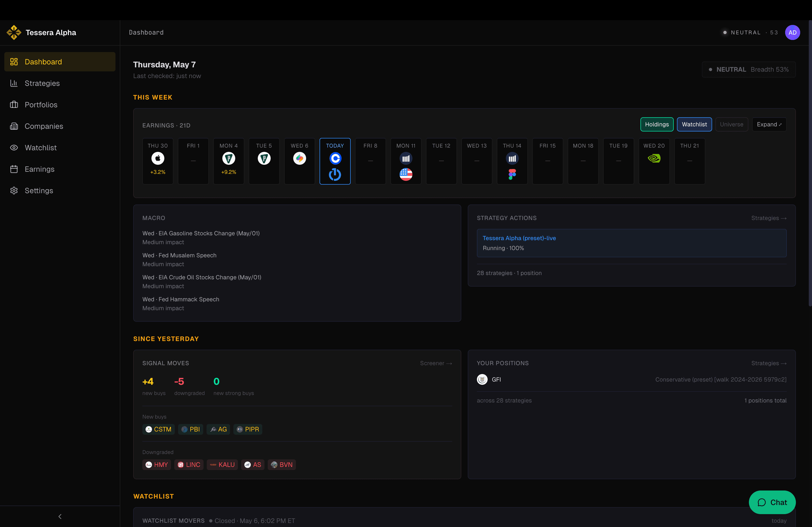
Task: Open the AD user avatar
Action: pos(792,32)
